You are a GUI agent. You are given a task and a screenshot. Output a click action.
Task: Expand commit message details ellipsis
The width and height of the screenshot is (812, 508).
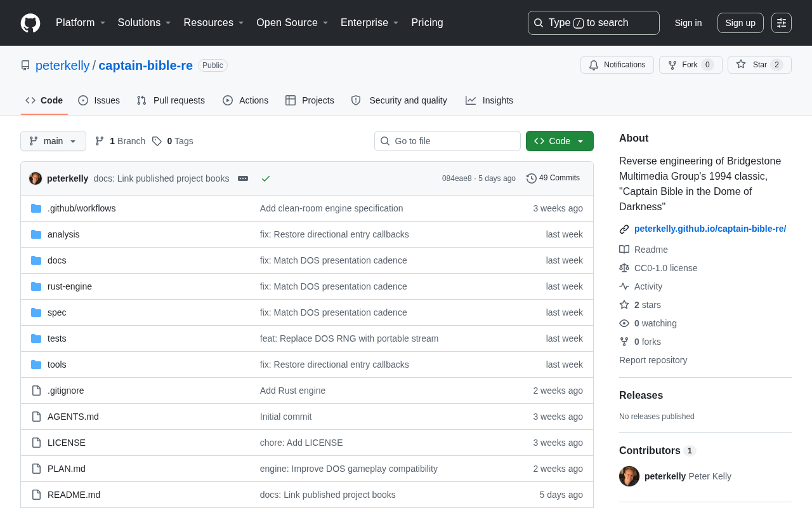pos(243,178)
